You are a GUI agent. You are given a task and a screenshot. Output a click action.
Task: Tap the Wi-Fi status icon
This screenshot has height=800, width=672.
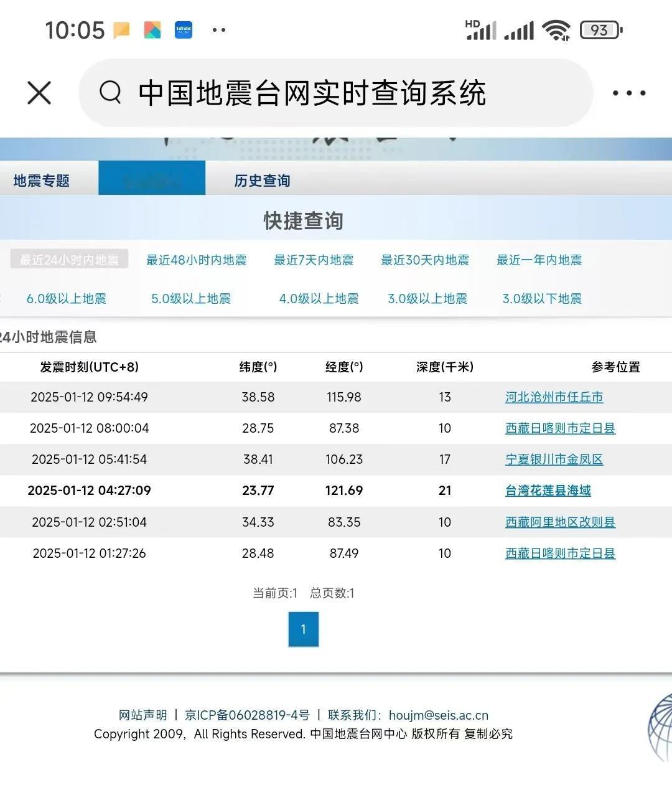(556, 29)
